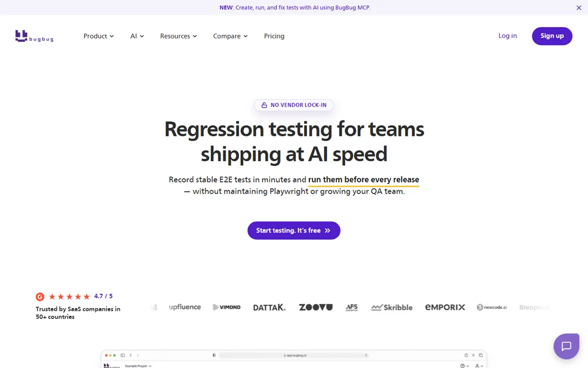This screenshot has width=588, height=368.
Task: Open the Resources dropdown
Action: click(179, 36)
